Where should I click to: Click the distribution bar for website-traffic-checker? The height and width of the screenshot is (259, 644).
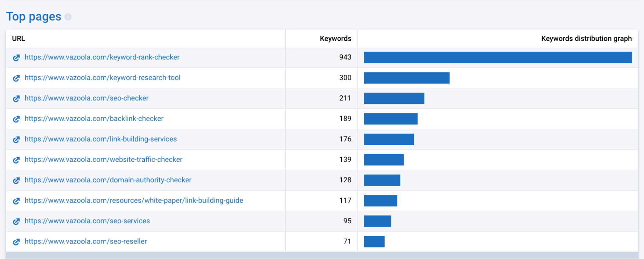tap(384, 160)
